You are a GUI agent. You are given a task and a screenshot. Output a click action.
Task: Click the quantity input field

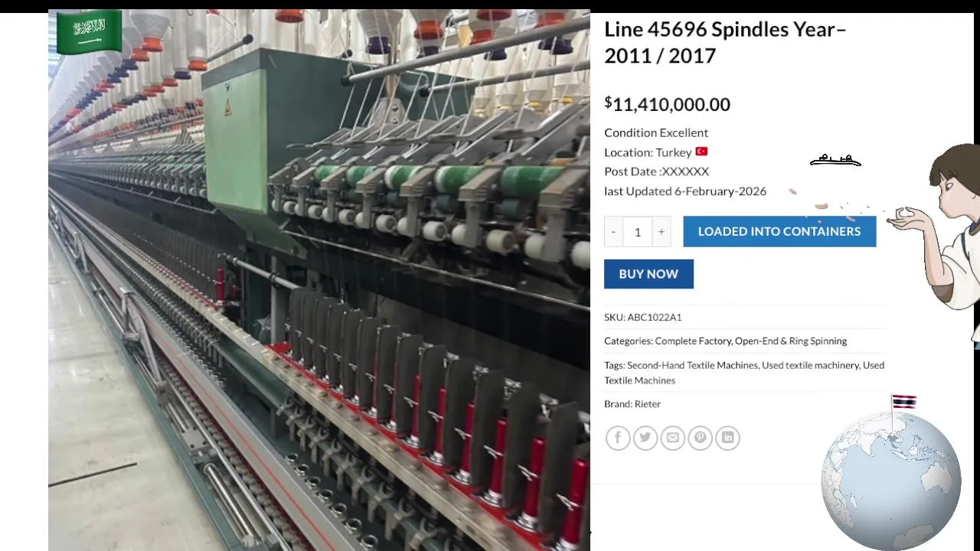[x=638, y=231]
